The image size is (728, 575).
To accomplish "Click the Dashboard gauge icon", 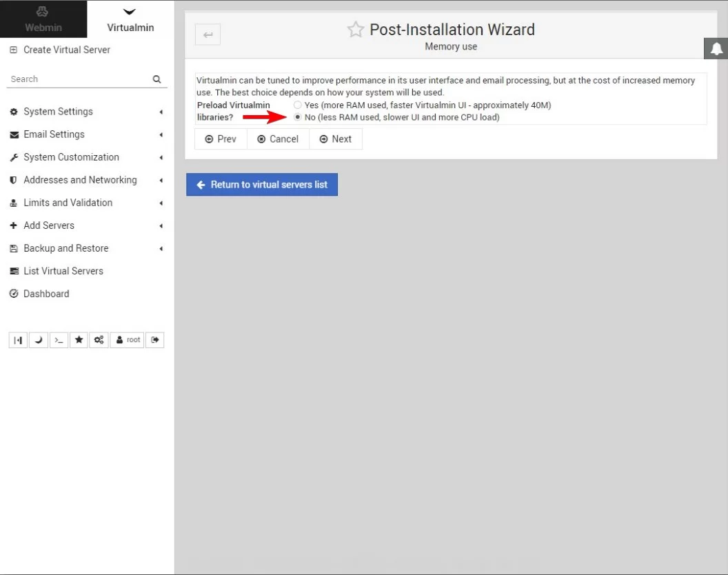I will coord(14,294).
